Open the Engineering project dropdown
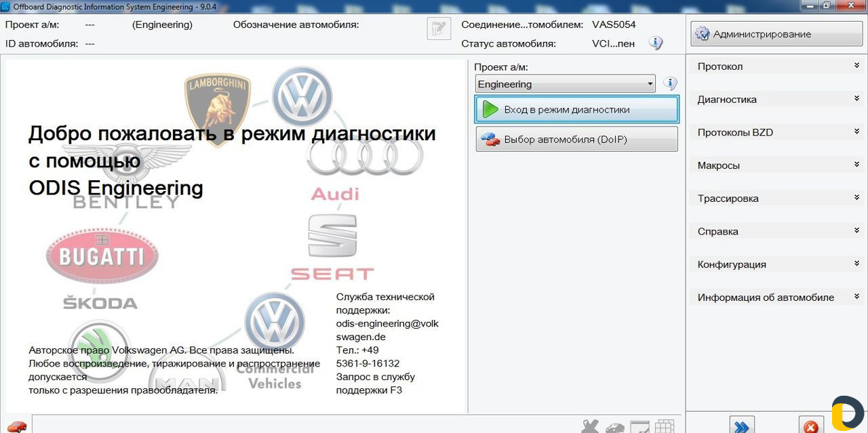Image resolution: width=868 pixels, height=433 pixels. click(566, 84)
